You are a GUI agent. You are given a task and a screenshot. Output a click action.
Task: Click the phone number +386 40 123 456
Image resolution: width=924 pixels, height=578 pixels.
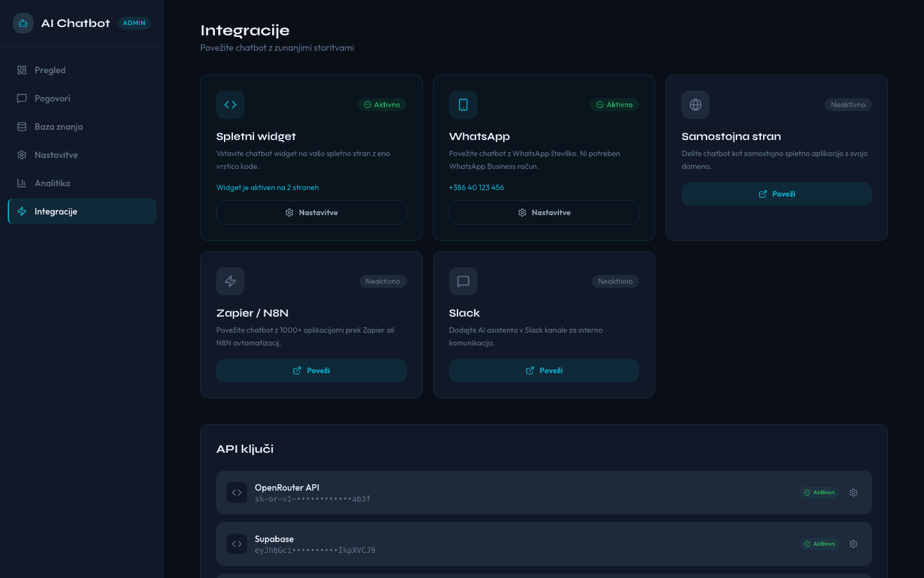tap(477, 188)
